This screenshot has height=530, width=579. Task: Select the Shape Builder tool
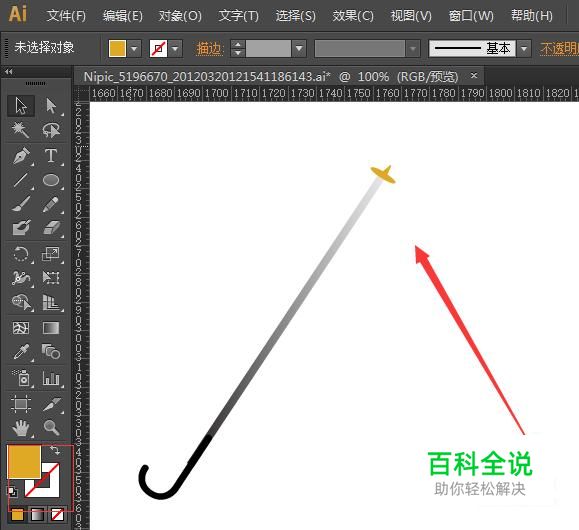point(21,302)
